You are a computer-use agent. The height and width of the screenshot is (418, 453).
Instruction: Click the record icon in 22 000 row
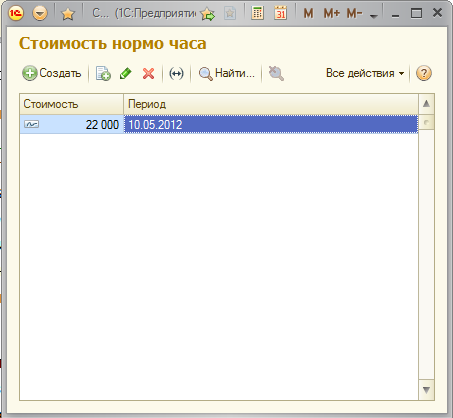(31, 124)
